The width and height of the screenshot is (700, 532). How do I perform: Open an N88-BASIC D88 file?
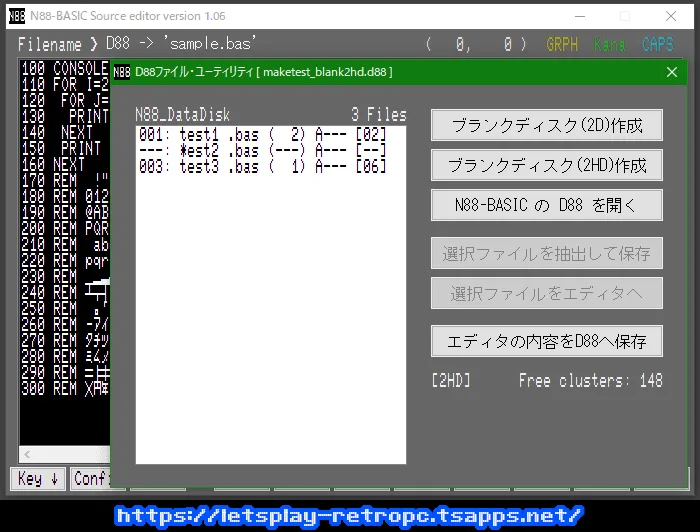click(546, 204)
